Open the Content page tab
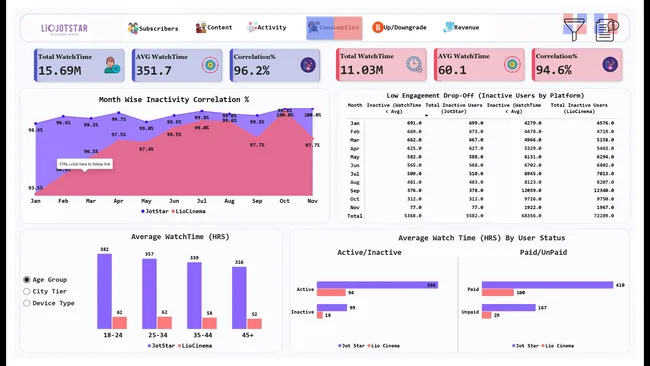650x366 pixels. (214, 27)
